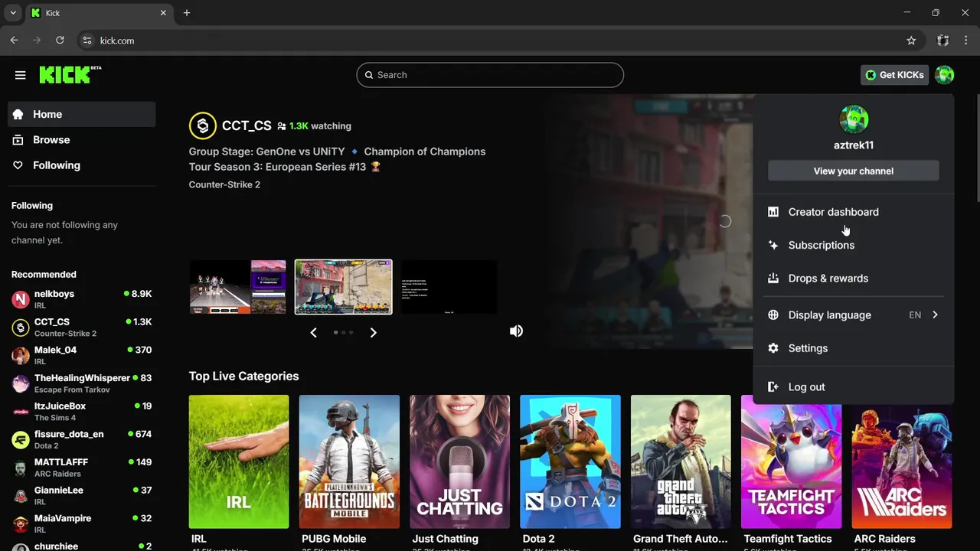980x551 pixels.
Task: Go to previous featured stream arrow
Action: [313, 332]
